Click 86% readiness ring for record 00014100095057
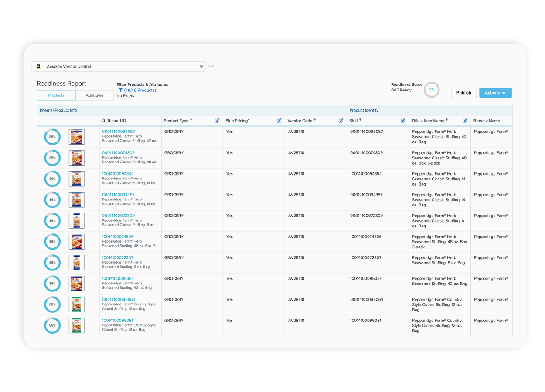Image resolution: width=545 pixels, height=392 pixels. coord(52,137)
